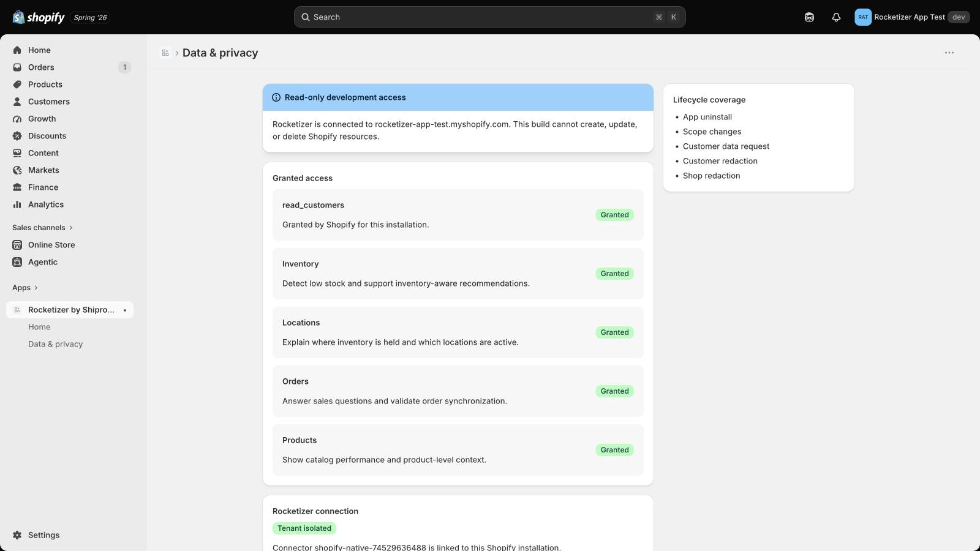The image size is (980, 551).
Task: Click the search magnifier icon
Action: tap(306, 17)
